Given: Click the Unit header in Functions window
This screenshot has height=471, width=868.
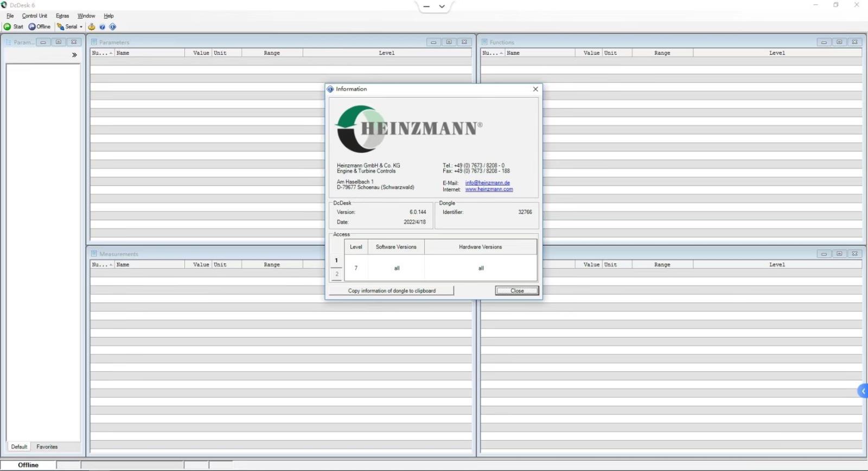Looking at the screenshot, I should pos(617,53).
